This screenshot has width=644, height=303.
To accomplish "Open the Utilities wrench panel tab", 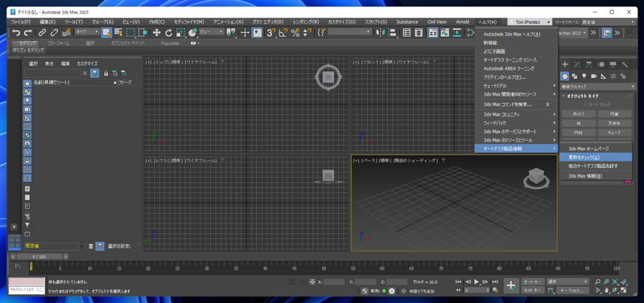I will (x=625, y=64).
